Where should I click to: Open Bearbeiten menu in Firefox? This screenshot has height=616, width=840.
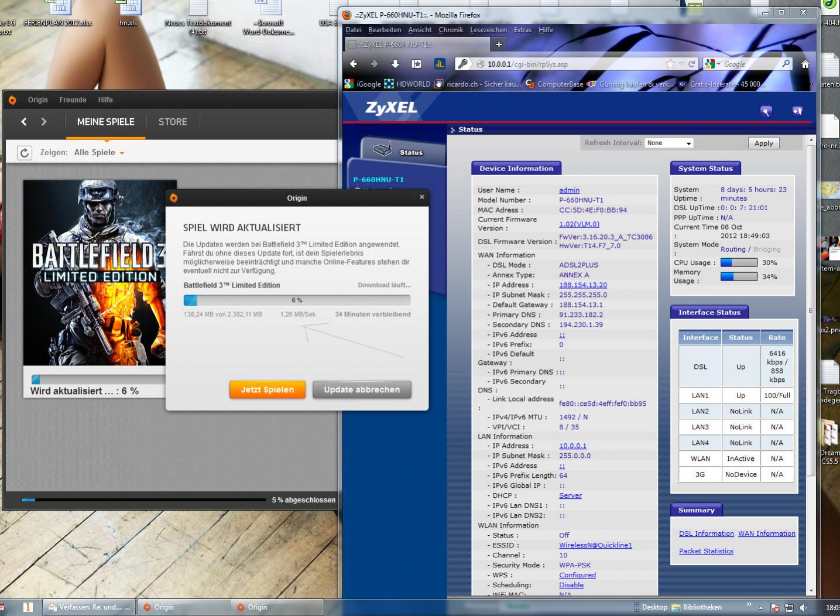385,30
